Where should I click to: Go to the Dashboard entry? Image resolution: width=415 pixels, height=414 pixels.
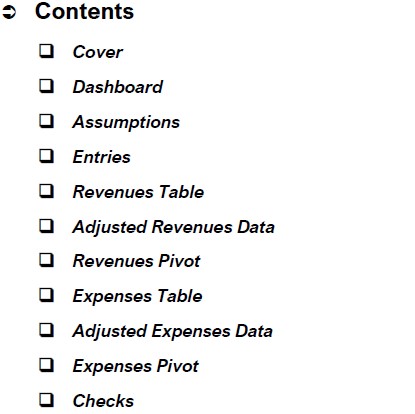click(118, 87)
